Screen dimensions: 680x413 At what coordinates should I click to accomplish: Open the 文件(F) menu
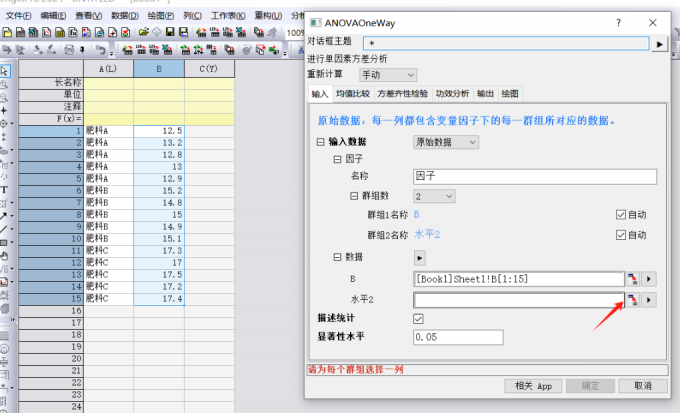point(18,16)
